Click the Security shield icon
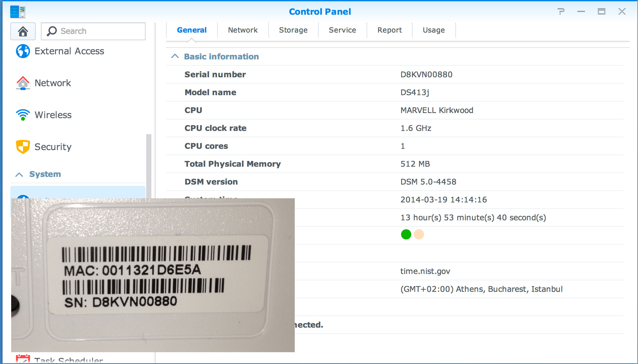The image size is (638, 364). 23,147
